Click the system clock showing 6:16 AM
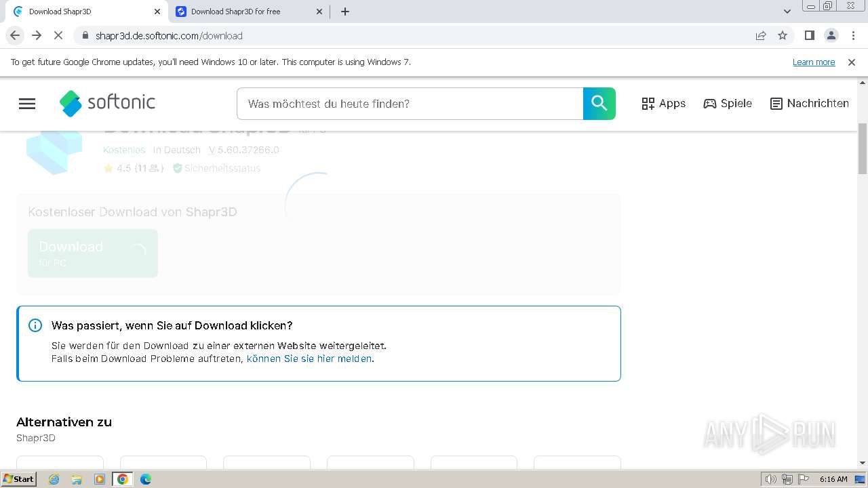 [833, 479]
